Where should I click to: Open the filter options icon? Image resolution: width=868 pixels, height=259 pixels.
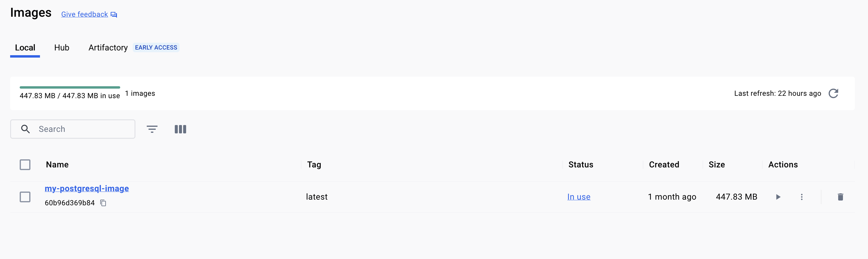[x=152, y=129]
